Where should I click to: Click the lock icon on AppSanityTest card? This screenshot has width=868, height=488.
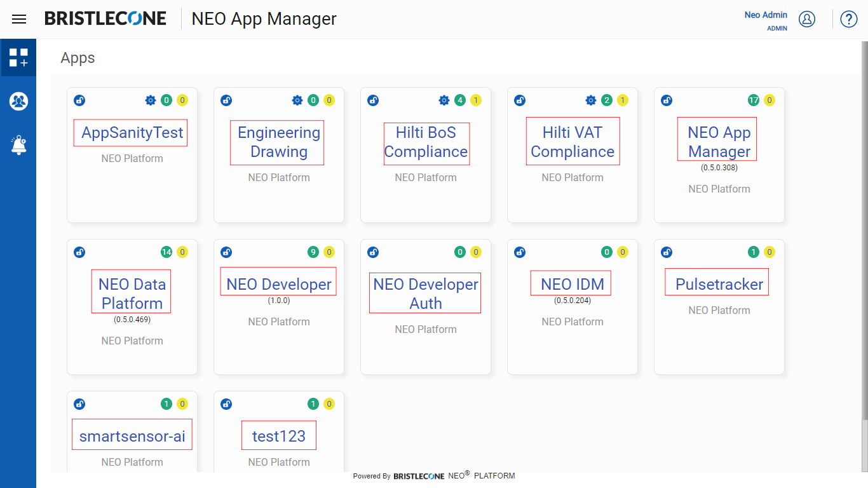79,100
